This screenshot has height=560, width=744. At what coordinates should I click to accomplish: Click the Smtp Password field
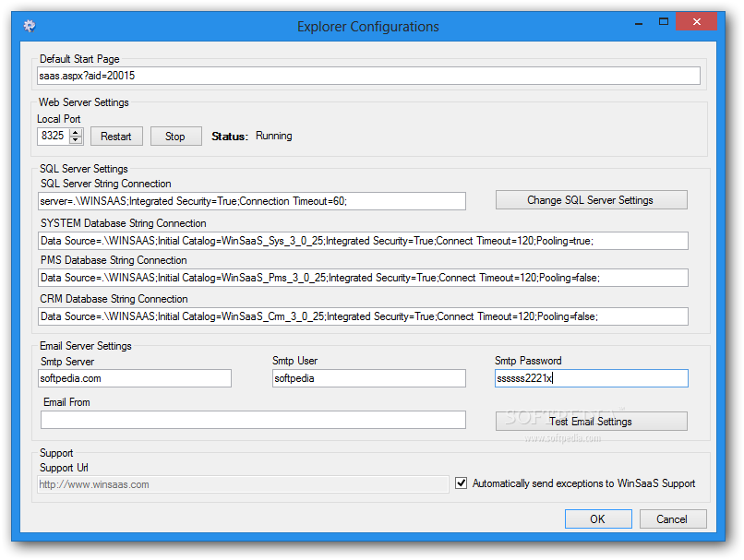(591, 378)
